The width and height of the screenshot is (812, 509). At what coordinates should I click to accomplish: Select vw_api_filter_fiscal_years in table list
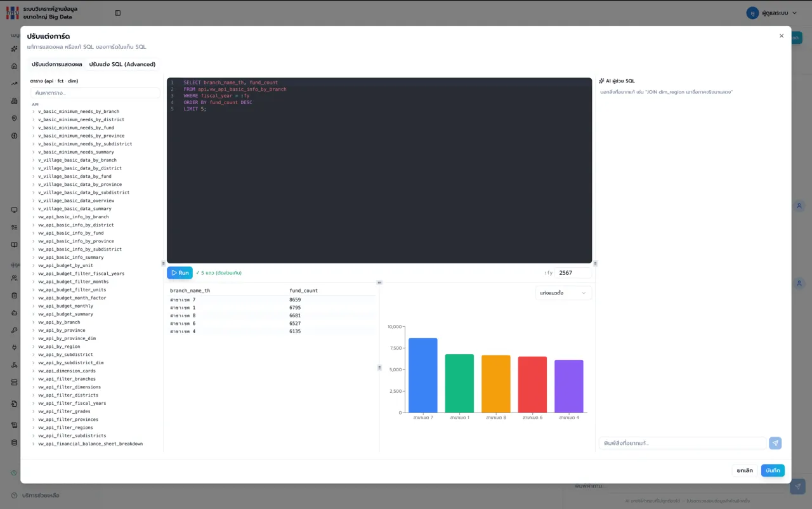(x=72, y=403)
